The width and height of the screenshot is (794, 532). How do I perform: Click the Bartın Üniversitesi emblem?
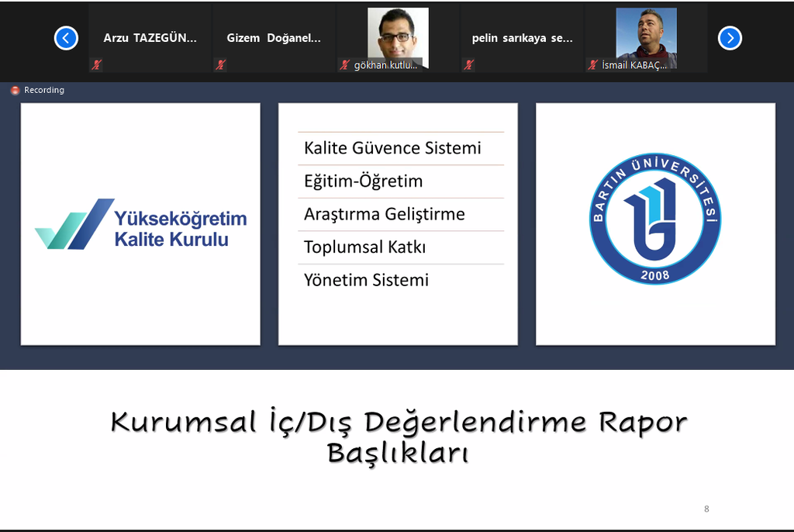(x=655, y=219)
